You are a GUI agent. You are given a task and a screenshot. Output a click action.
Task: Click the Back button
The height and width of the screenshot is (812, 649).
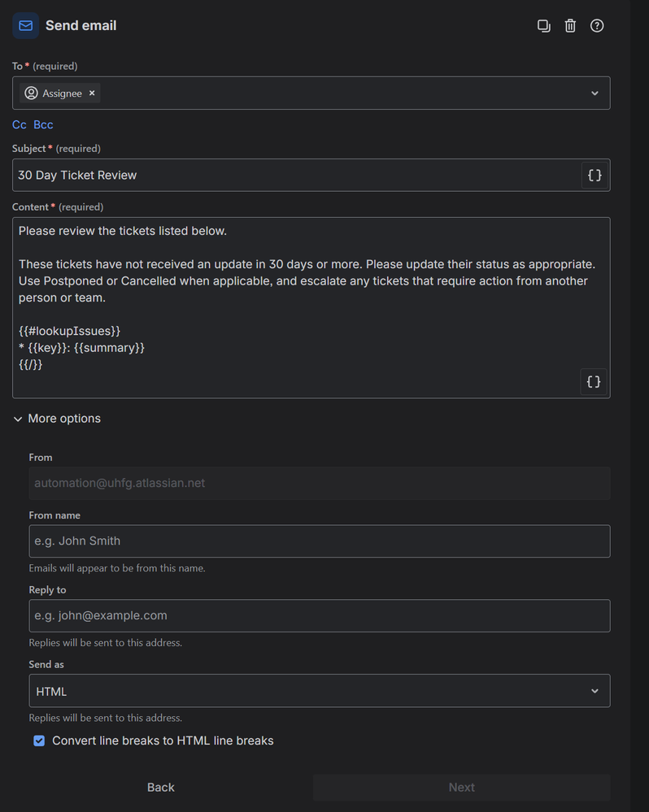point(161,787)
